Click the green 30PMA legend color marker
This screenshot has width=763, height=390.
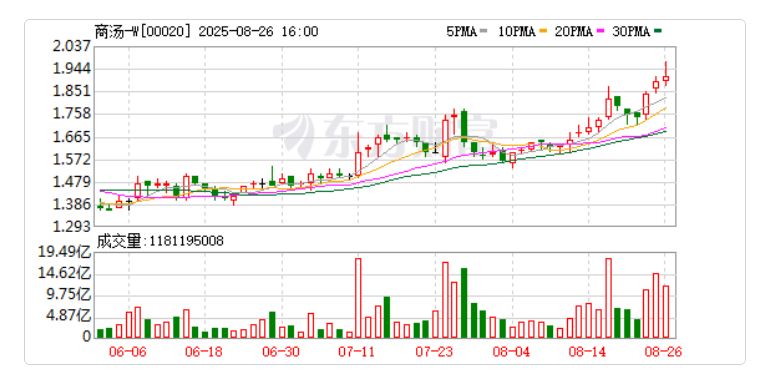click(x=658, y=32)
